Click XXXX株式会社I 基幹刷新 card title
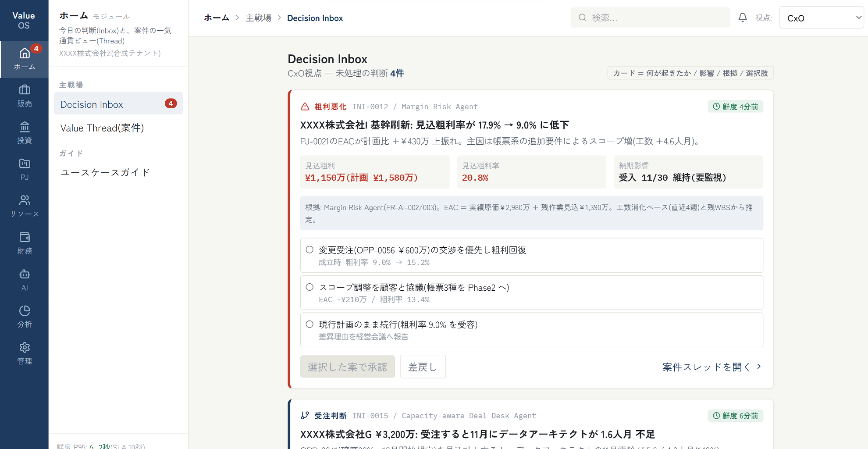Screen dimensions: 868x449 434,125
